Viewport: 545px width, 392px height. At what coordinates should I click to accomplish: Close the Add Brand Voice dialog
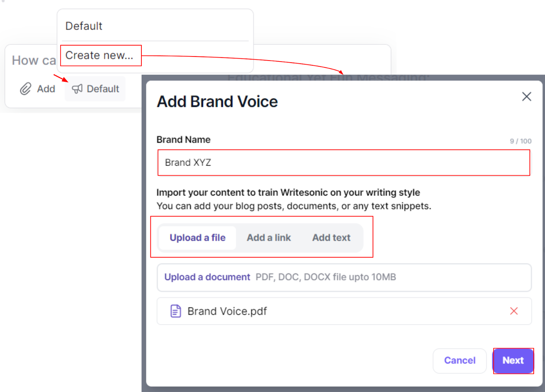pos(527,97)
